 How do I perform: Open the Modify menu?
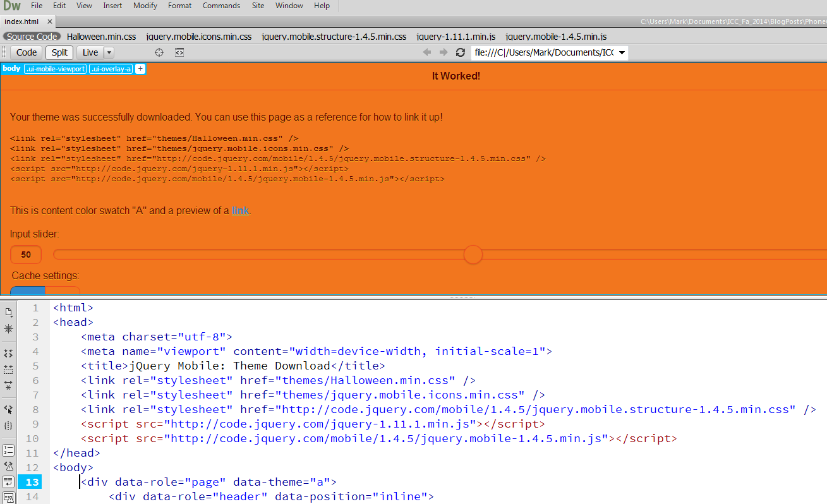pyautogui.click(x=145, y=6)
